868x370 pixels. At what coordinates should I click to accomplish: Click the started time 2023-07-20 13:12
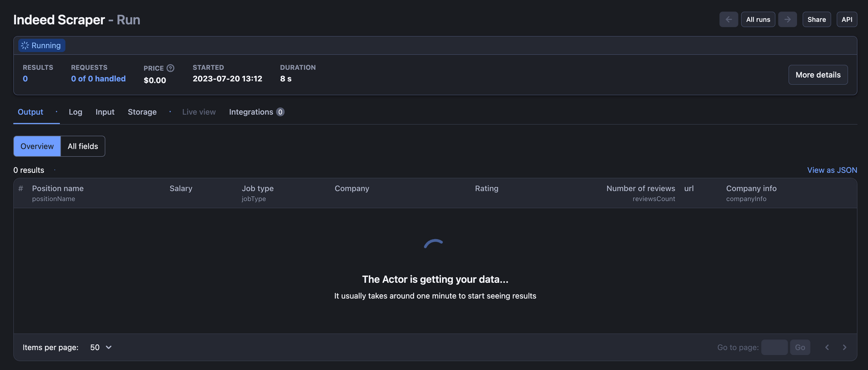(227, 79)
